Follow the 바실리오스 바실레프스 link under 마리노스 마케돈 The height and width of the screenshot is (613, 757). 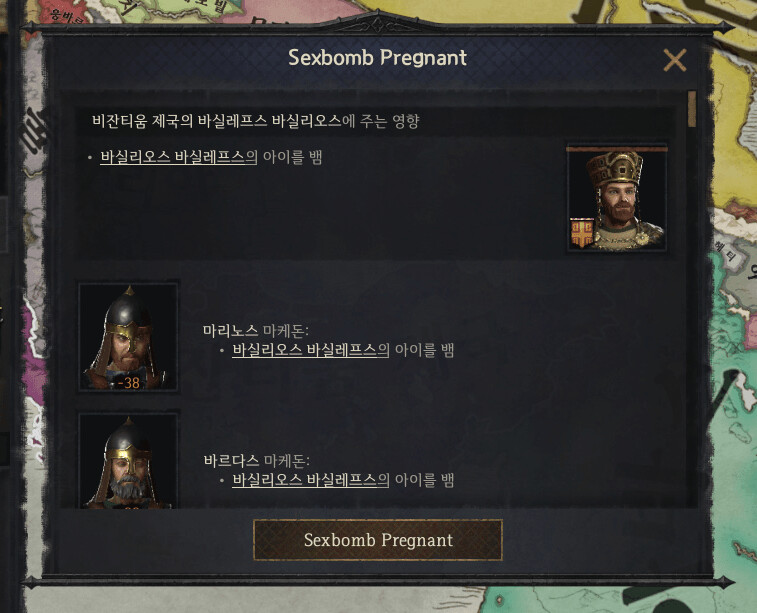310,350
